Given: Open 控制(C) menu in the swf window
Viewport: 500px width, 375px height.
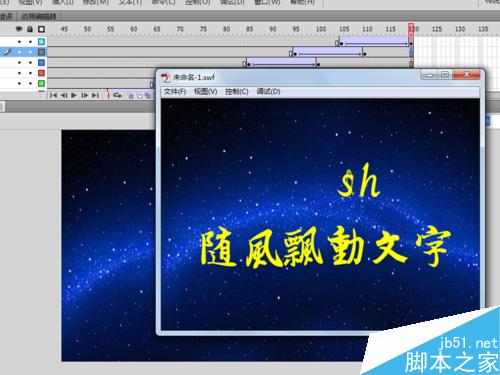Looking at the screenshot, I should pyautogui.click(x=237, y=91).
